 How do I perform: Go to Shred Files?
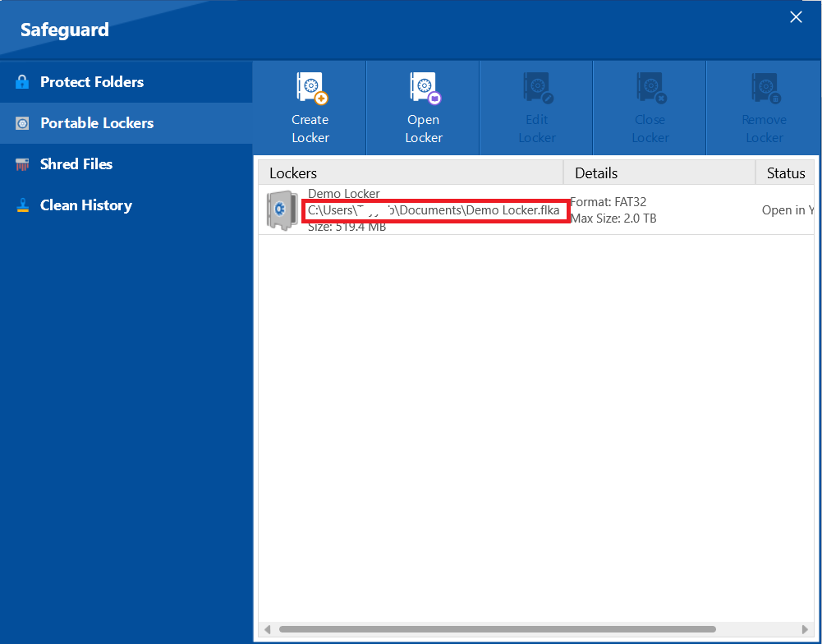(126, 164)
